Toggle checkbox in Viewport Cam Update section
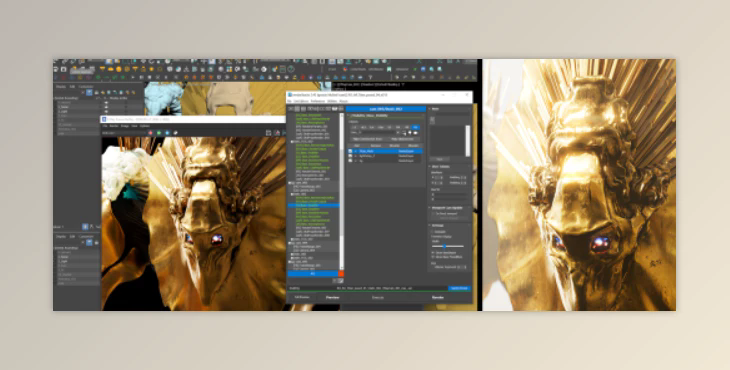The width and height of the screenshot is (730, 370). pyautogui.click(x=433, y=214)
